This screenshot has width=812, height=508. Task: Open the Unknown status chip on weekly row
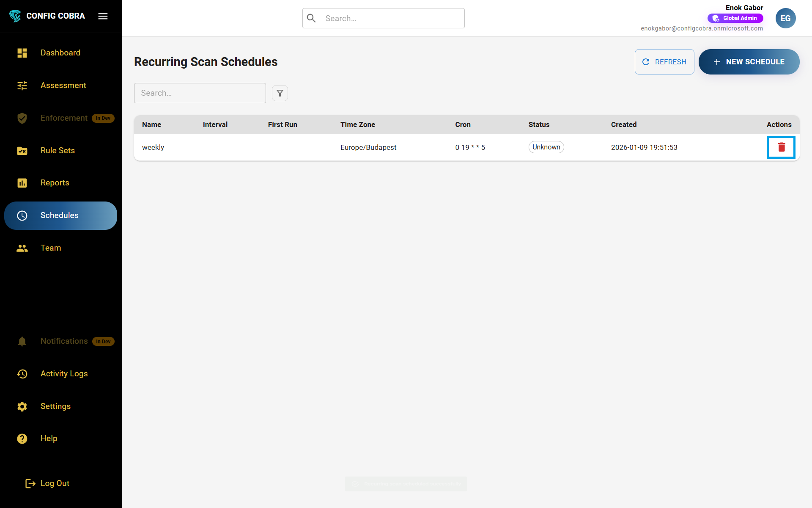pos(546,147)
